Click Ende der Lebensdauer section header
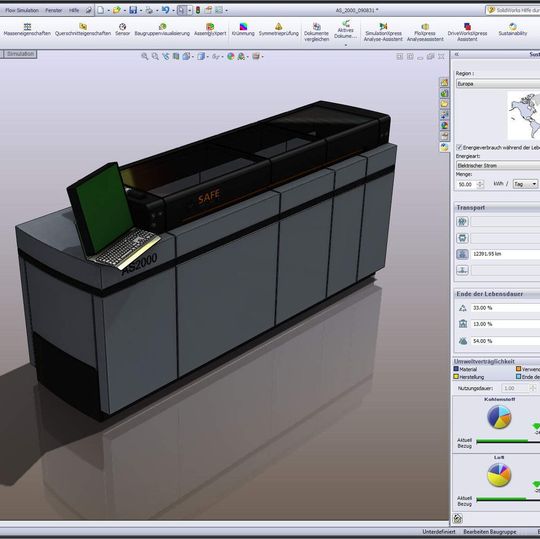 pyautogui.click(x=497, y=294)
